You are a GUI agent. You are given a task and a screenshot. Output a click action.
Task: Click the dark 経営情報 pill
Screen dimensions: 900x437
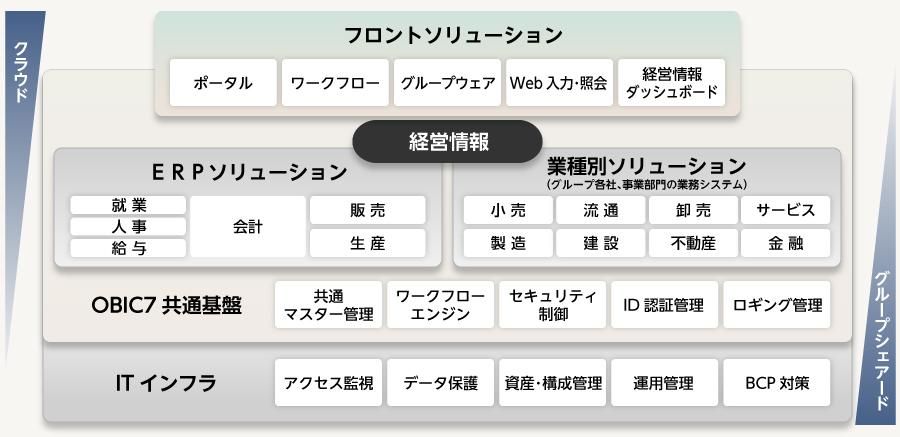tap(448, 141)
